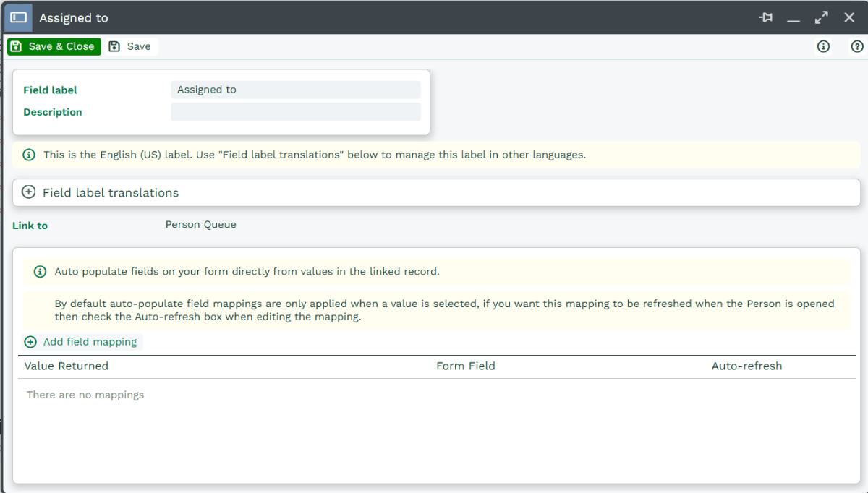Screen dimensions: 868x493
Task: Click the Assigned to window title
Action: tap(74, 17)
